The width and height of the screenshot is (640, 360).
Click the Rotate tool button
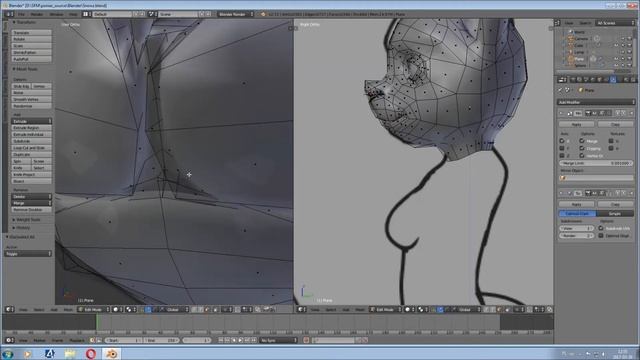click(x=31, y=39)
